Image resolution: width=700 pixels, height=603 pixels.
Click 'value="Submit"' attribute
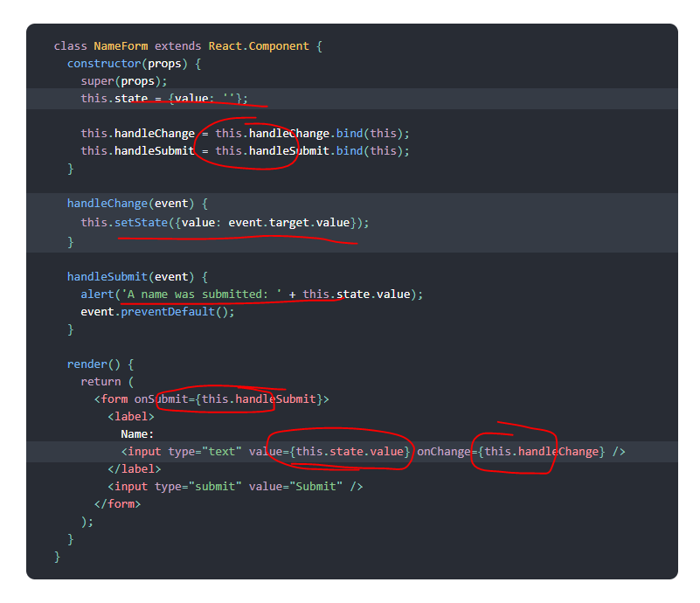pyautogui.click(x=295, y=487)
